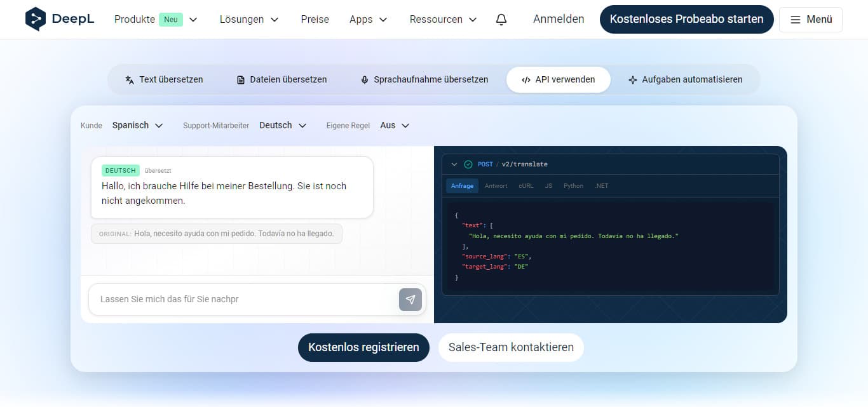The width and height of the screenshot is (868, 407).
Task: Collapse the v2/translate request via its chevron
Action: [x=454, y=164]
